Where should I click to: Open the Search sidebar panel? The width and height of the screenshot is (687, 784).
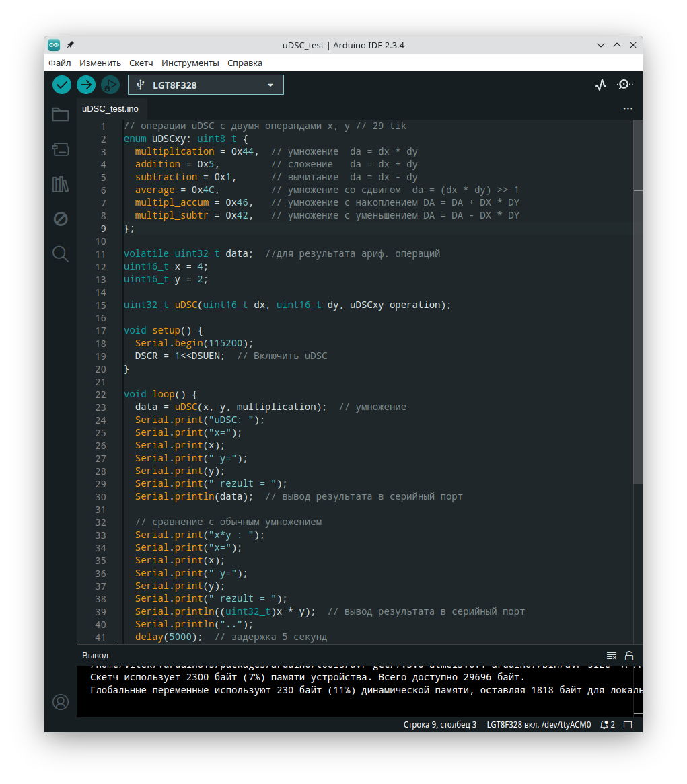click(x=61, y=254)
